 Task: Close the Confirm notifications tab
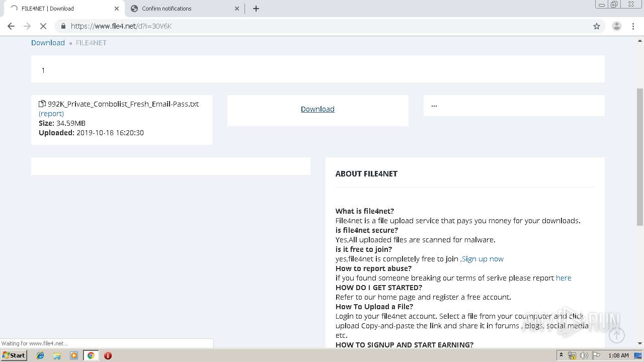[x=237, y=9]
